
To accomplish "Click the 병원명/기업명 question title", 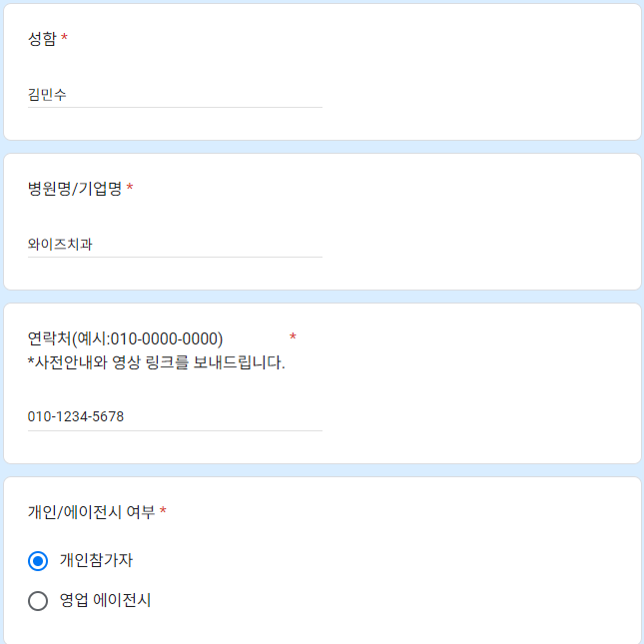I will click(75, 189).
